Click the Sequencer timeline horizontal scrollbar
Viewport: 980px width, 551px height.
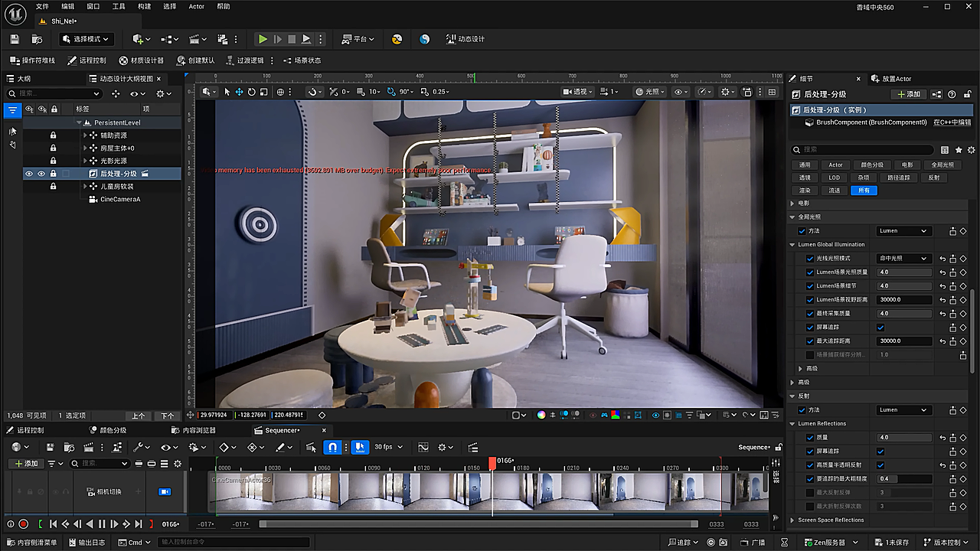coord(479,524)
